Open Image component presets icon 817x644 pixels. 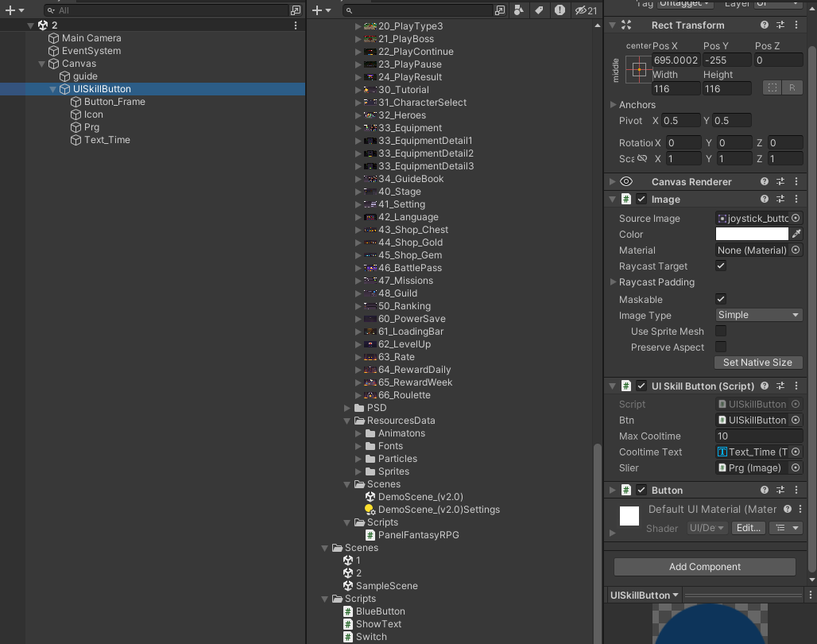pos(780,199)
